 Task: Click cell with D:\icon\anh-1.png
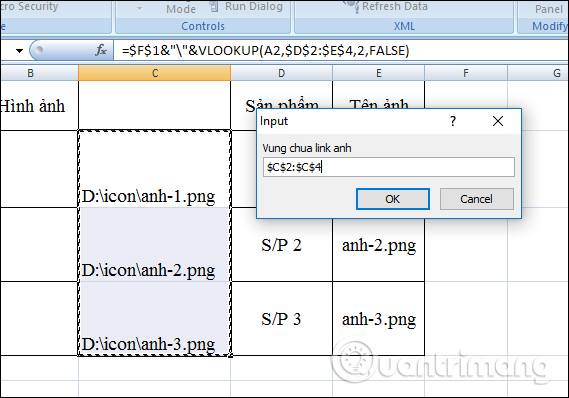tap(155, 169)
